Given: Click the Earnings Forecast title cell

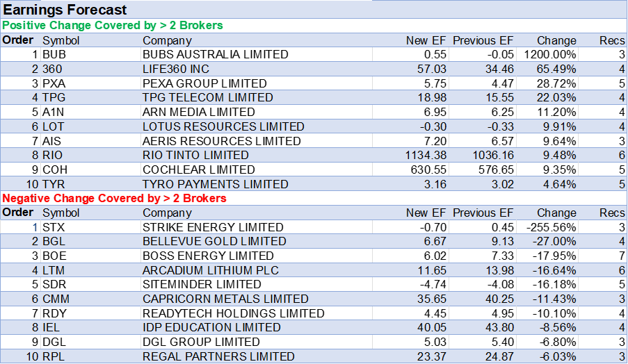Looking at the screenshot, I should tap(66, 10).
